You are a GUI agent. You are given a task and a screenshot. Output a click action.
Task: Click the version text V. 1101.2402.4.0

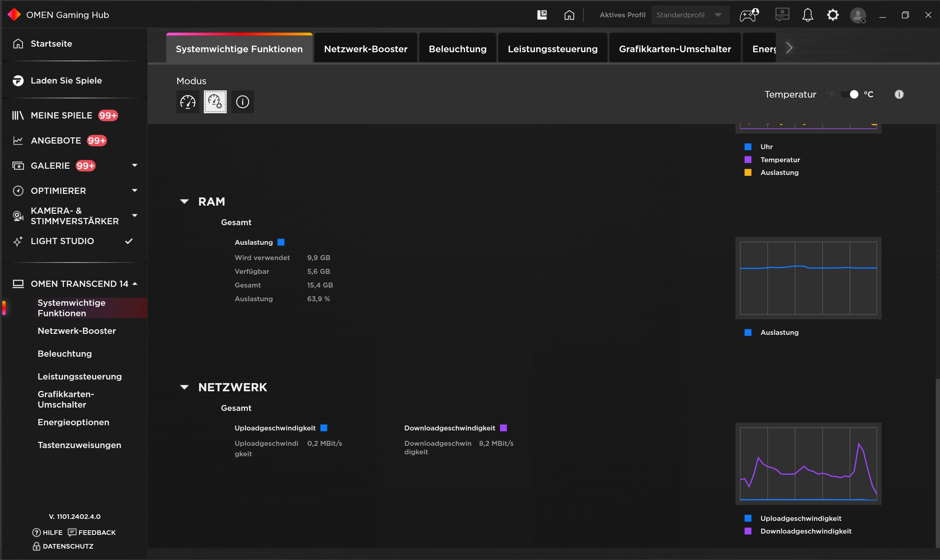click(75, 517)
